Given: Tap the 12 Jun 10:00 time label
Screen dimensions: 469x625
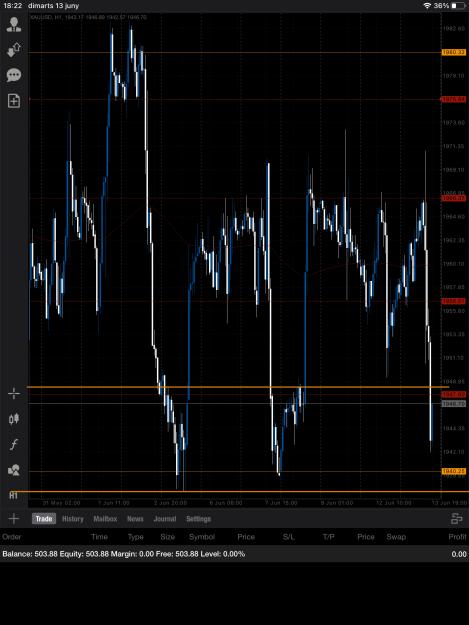Looking at the screenshot, I should [394, 503].
